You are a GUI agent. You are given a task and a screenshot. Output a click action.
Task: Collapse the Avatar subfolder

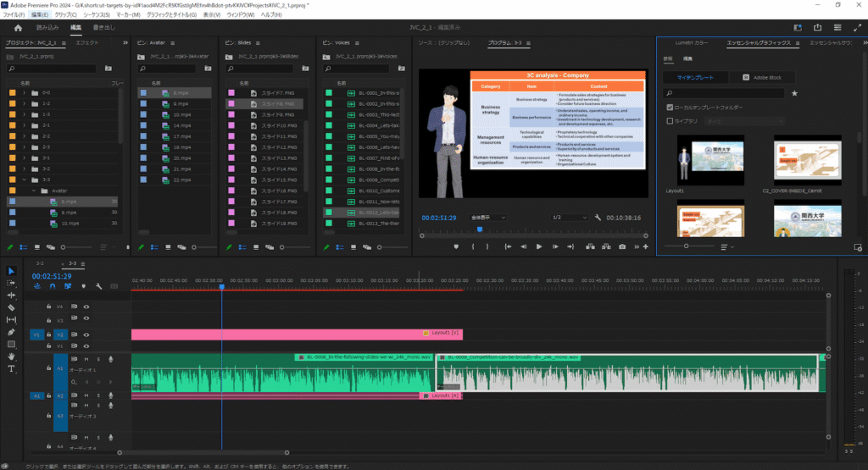(x=34, y=191)
